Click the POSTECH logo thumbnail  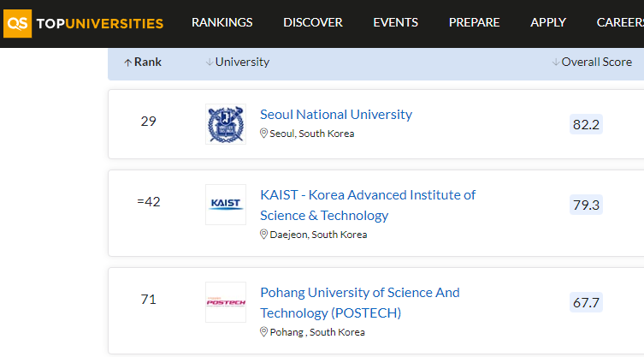click(226, 302)
